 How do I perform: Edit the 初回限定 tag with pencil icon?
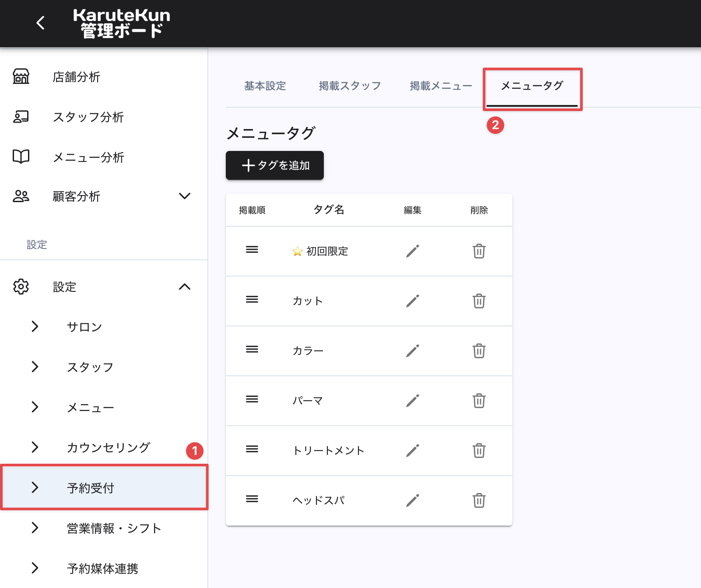tap(413, 251)
